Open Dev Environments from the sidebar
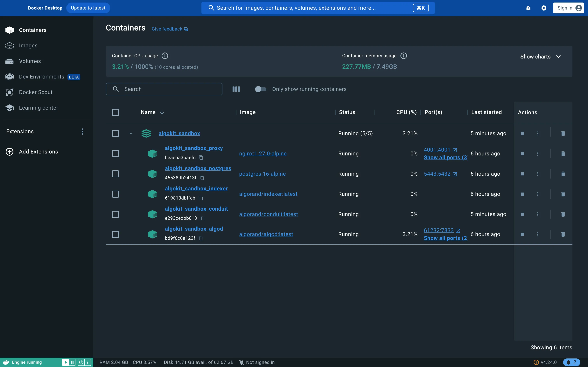This screenshot has height=367, width=588. pyautogui.click(x=41, y=77)
